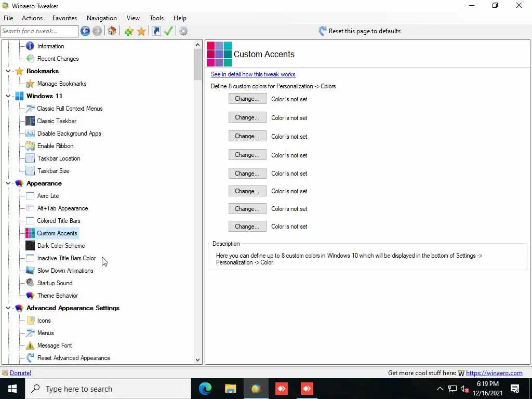Image resolution: width=532 pixels, height=399 pixels.
Task: Click the Windows Start button
Action: coord(12,389)
